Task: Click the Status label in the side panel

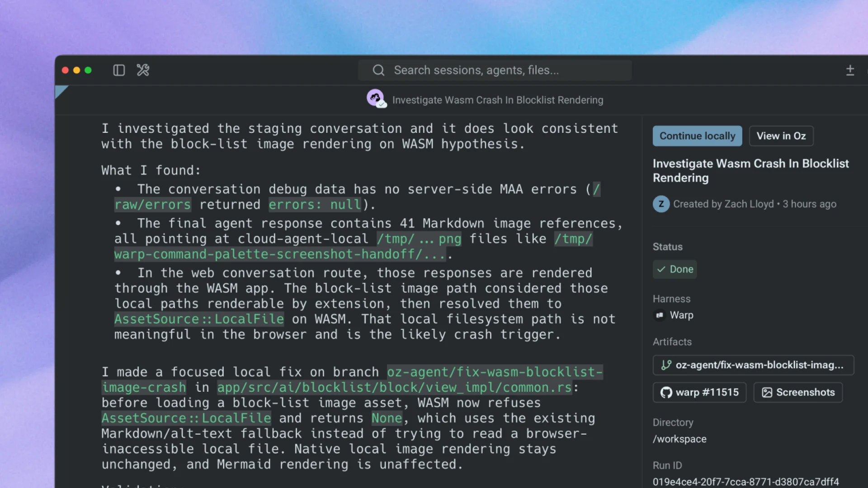Action: [x=667, y=247]
